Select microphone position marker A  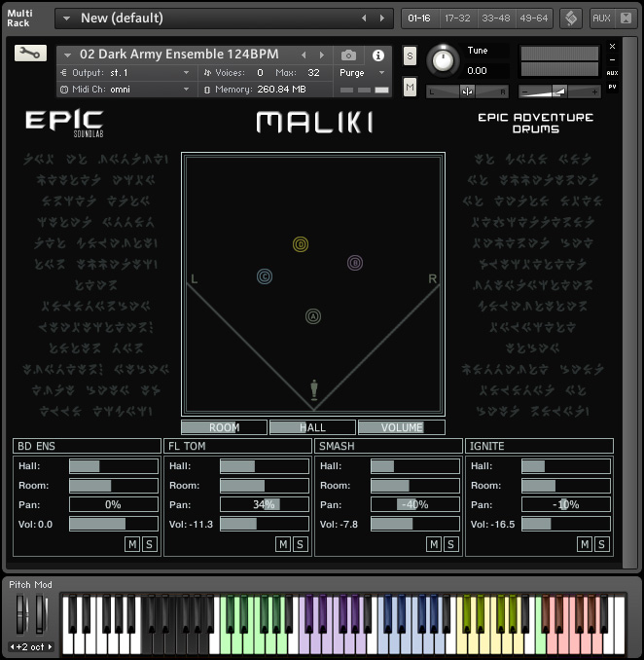[x=313, y=316]
